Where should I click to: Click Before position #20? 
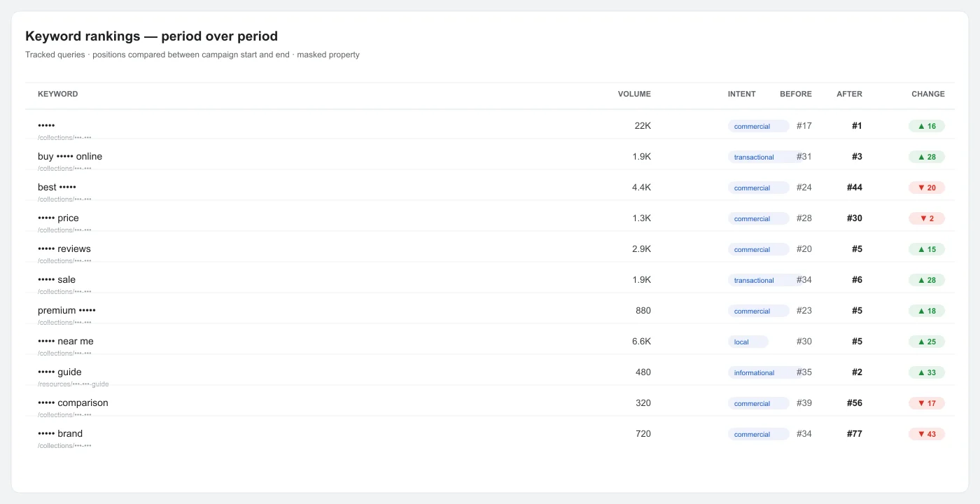804,249
